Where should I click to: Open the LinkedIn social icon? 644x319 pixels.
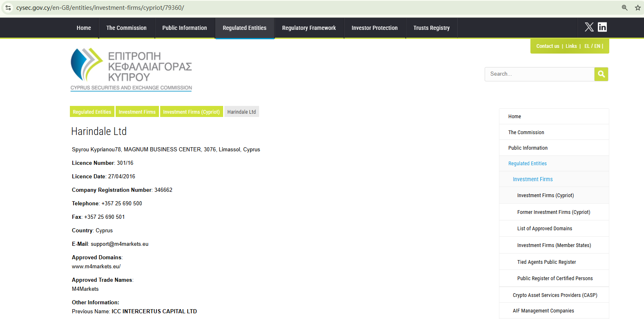click(602, 27)
